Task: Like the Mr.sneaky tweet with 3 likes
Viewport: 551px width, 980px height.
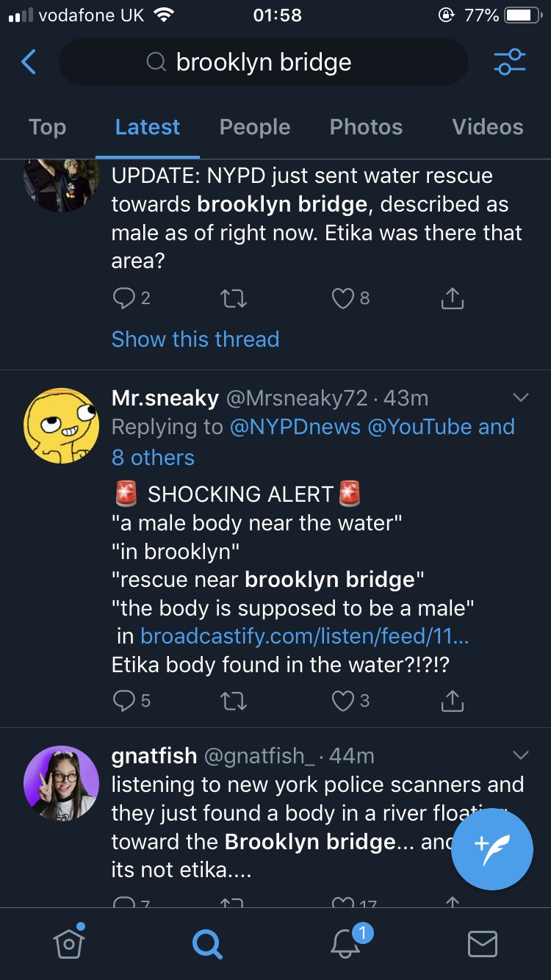Action: point(350,701)
